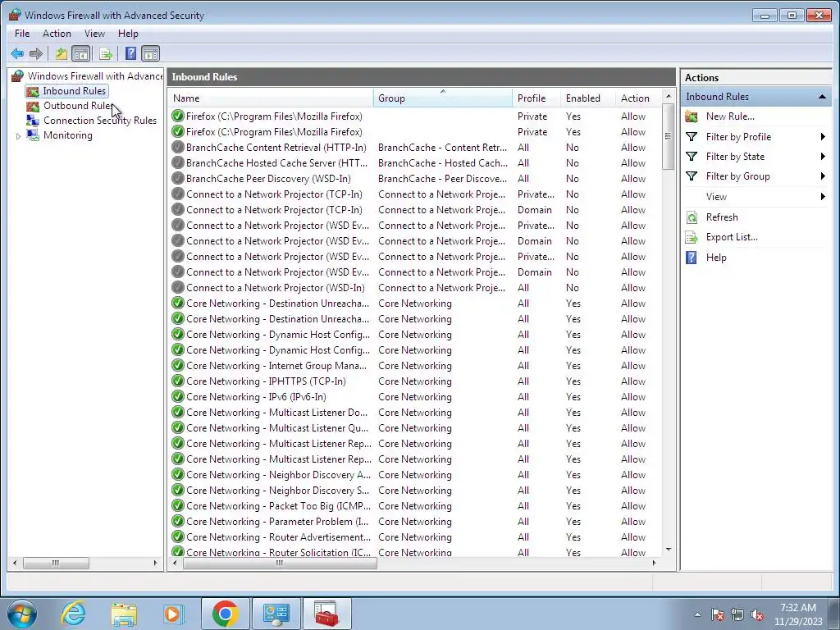This screenshot has height=630, width=840.
Task: Sort by the Group column header
Action: (442, 98)
